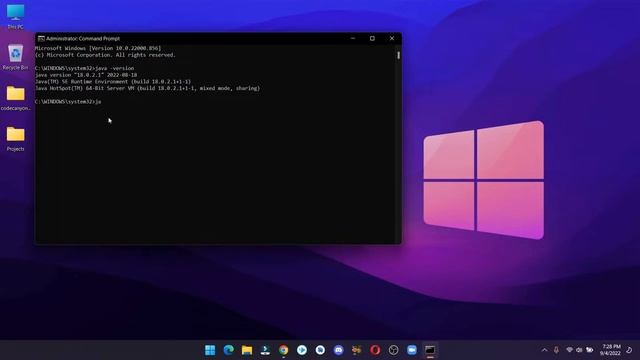The width and height of the screenshot is (640, 360).
Task: Open Zoom from the taskbar
Action: tap(412, 350)
